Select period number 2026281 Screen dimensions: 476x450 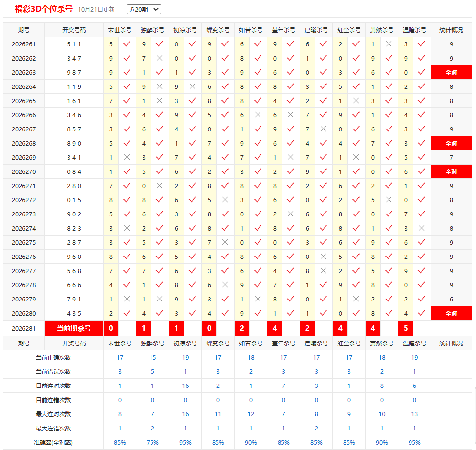tap(23, 329)
